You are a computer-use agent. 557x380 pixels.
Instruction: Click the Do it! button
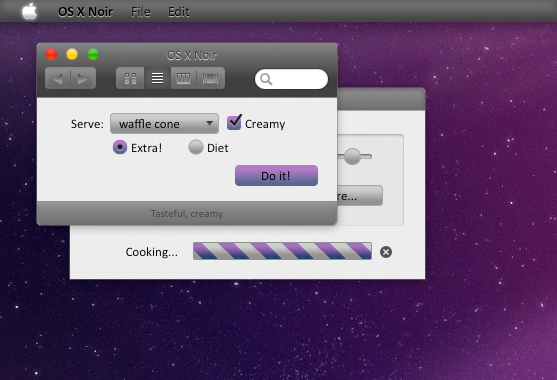(x=276, y=175)
